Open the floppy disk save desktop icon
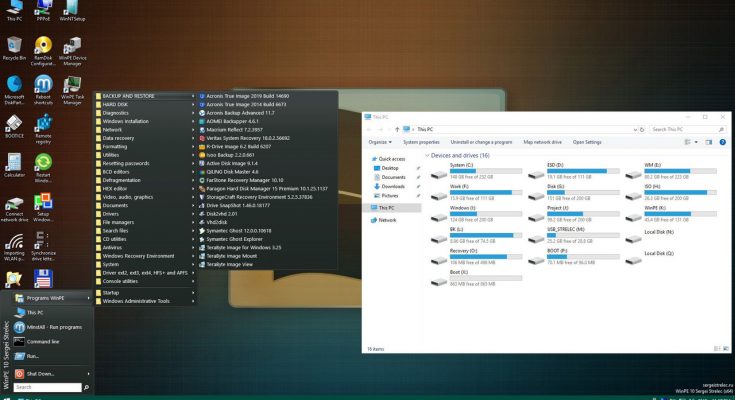Screen dimensions: 735x400 [43, 279]
